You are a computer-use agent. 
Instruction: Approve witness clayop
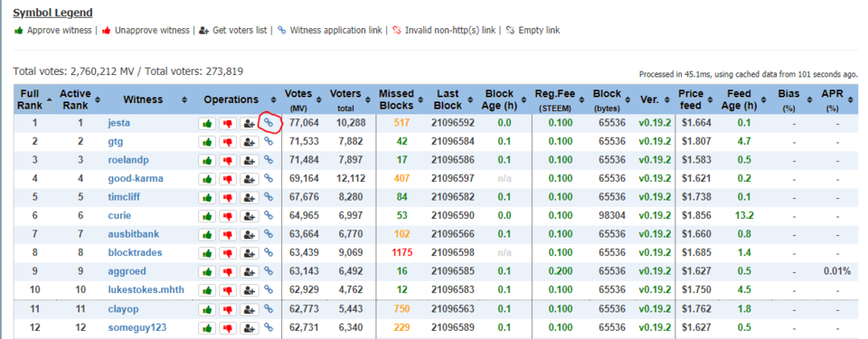click(x=208, y=309)
